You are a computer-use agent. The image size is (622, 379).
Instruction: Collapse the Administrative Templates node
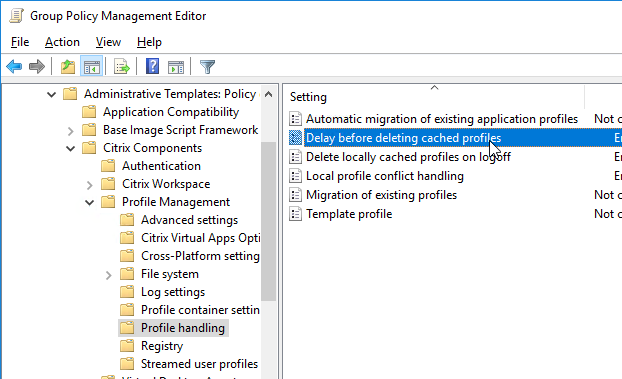pos(51,94)
